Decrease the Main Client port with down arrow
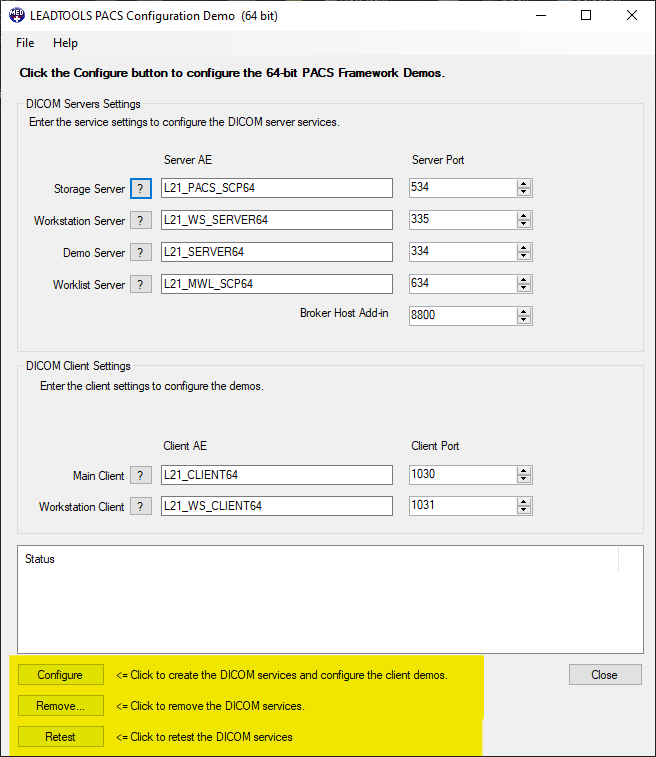This screenshot has height=757, width=656. [524, 479]
